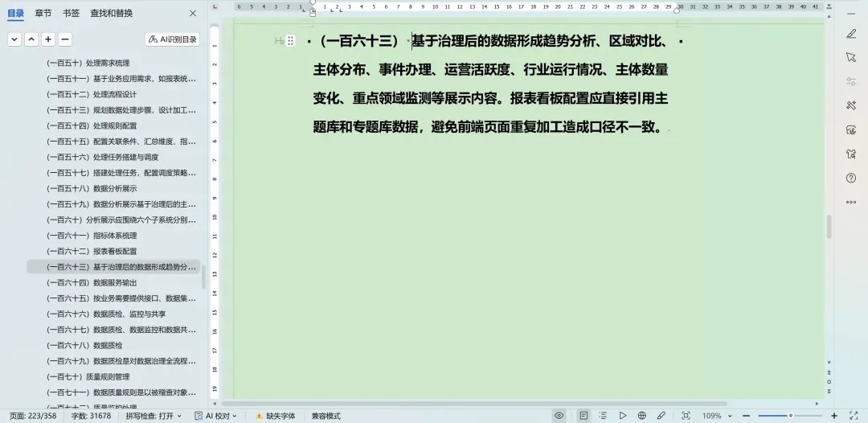Switch to the 章节 tab

[x=43, y=14]
